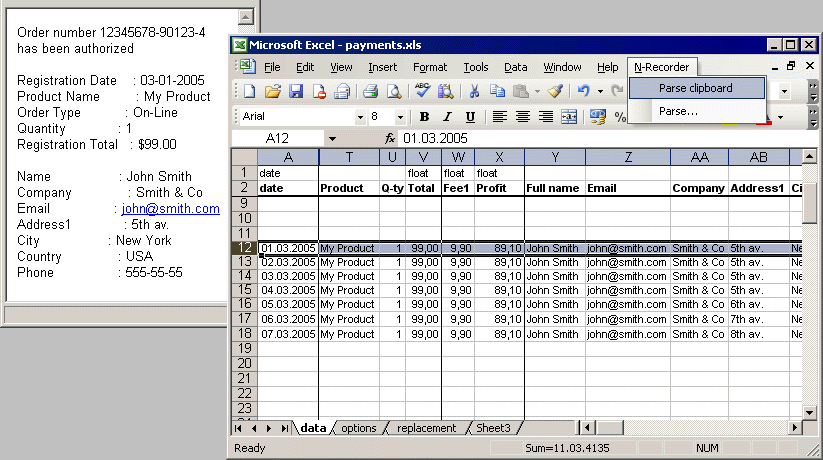Click first sheet tab scroll arrow
The image size is (823, 460).
point(238,428)
